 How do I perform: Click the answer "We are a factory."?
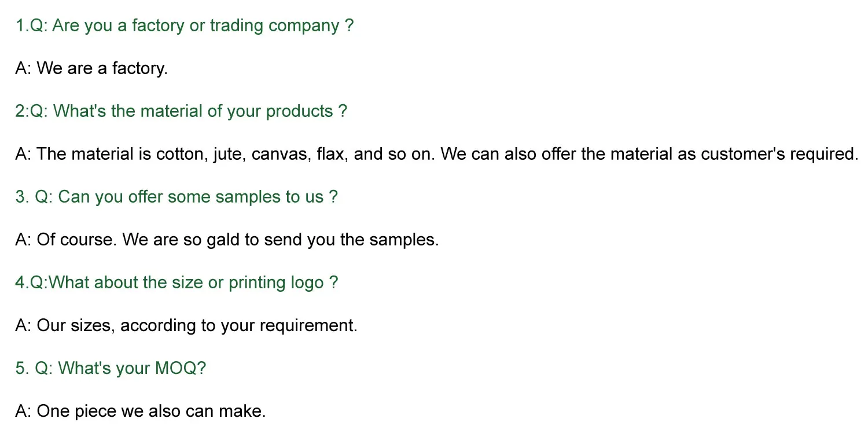click(91, 68)
